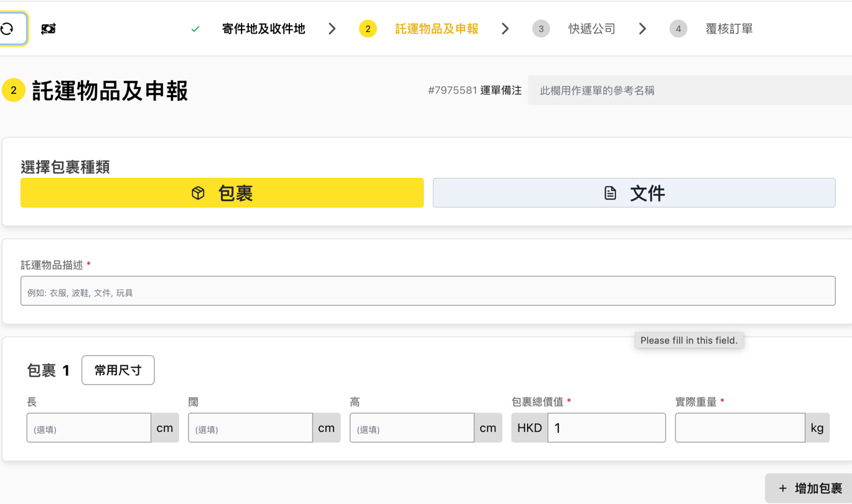The image size is (852, 504).
Task: Click the refresh icon button at top left
Action: click(8, 29)
